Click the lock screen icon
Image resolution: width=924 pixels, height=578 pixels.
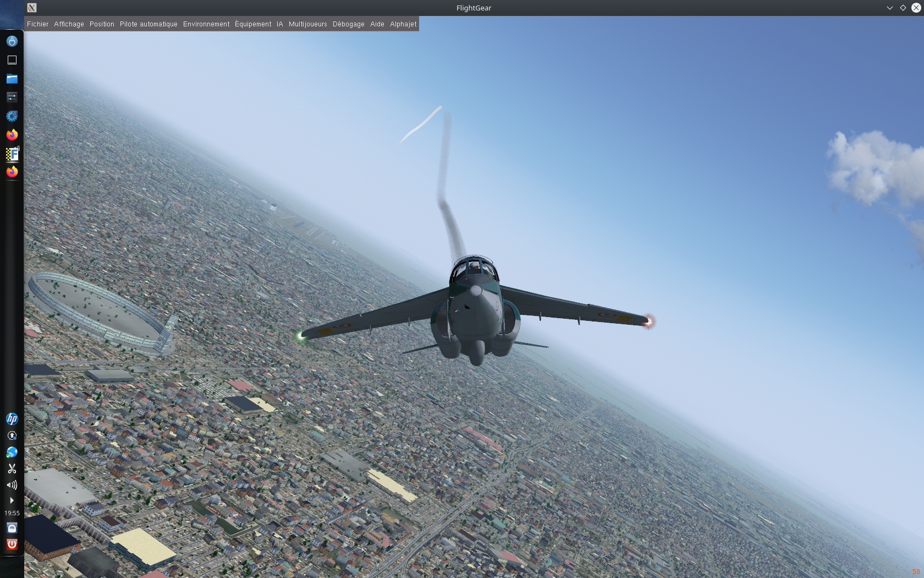(x=12, y=528)
